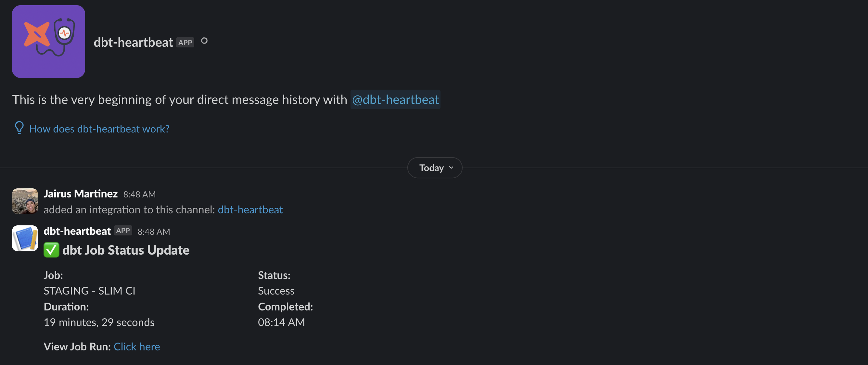Click the STAGING - SLIM CI job name text

point(89,291)
